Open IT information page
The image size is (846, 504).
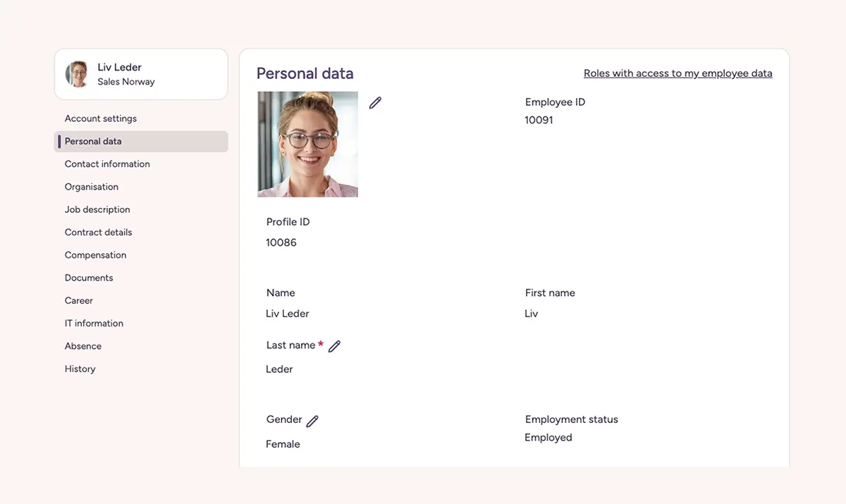click(94, 324)
